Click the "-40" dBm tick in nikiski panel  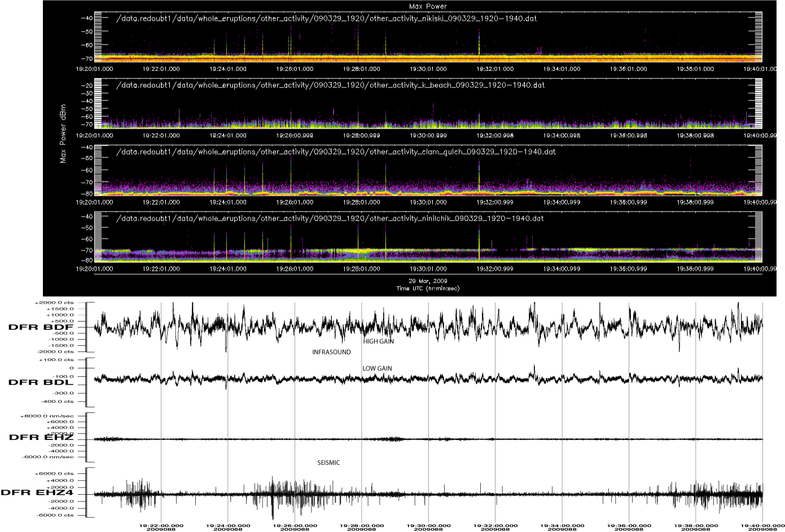point(87,18)
